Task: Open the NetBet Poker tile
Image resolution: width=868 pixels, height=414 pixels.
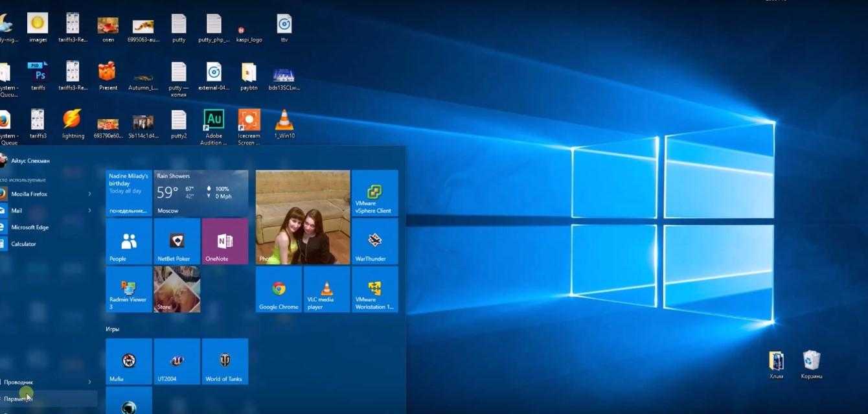Action: (x=177, y=241)
